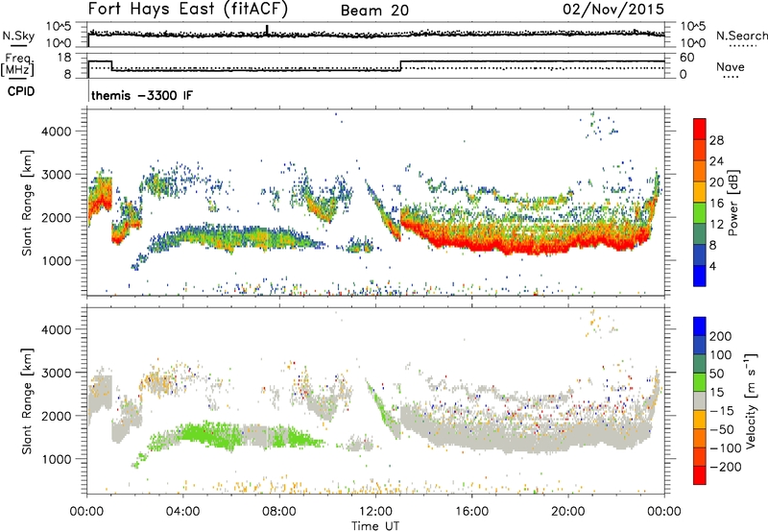Image resolution: width=768 pixels, height=532 pixels.
Task: Click the 'N.Search' legend label
Action: click(x=741, y=36)
